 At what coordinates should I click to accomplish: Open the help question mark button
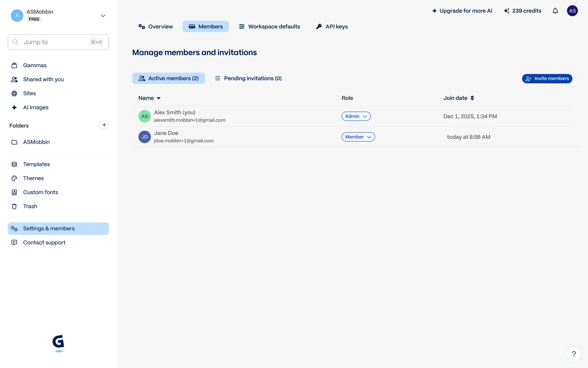(574, 354)
